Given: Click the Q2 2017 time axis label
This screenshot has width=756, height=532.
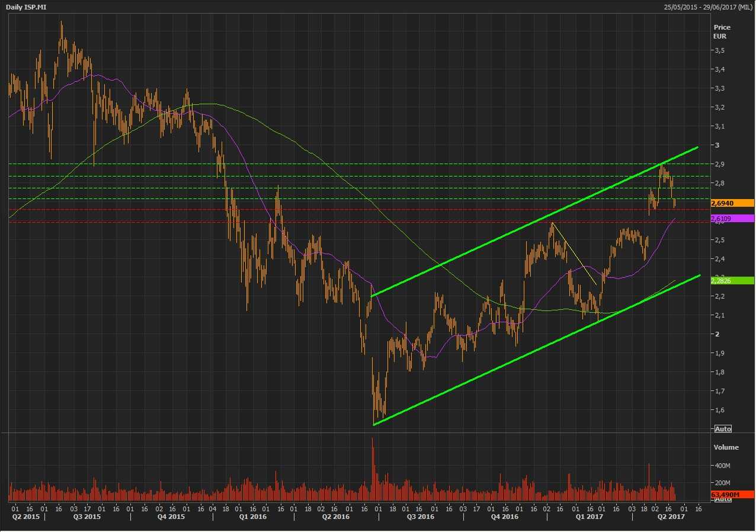Looking at the screenshot, I should [x=672, y=517].
